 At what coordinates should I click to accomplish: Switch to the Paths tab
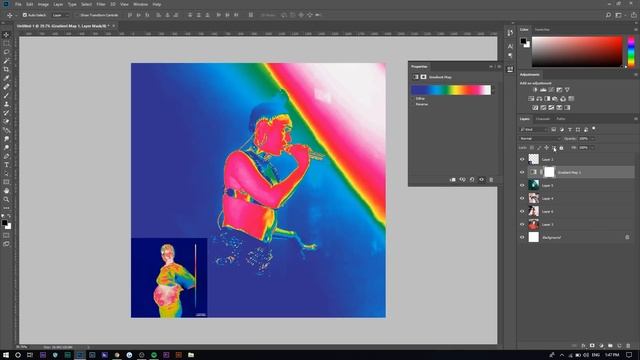[561, 119]
